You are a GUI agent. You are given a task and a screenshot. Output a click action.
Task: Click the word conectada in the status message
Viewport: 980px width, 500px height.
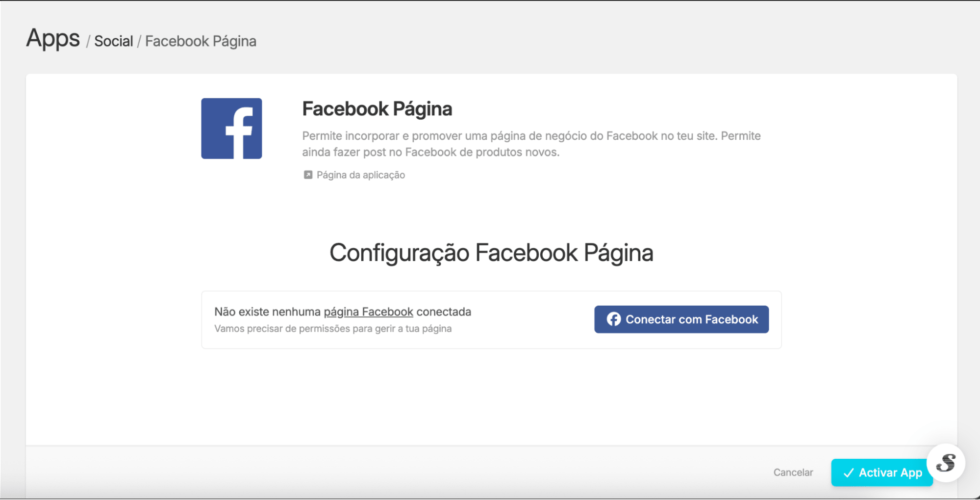click(444, 312)
